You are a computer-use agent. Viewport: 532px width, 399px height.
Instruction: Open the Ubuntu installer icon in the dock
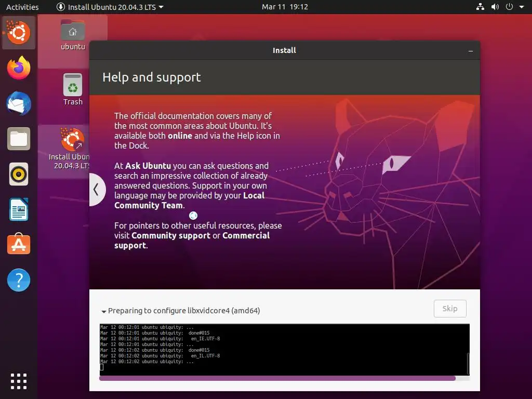coord(19,33)
